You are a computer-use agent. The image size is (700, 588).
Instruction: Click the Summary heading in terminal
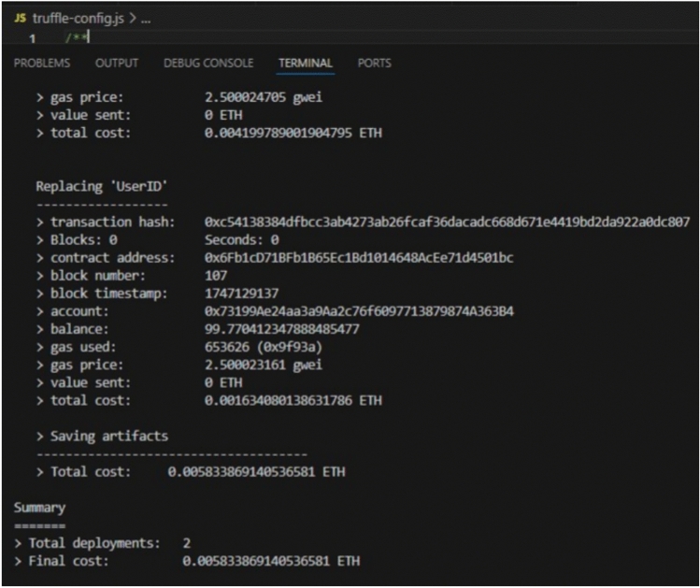click(x=39, y=508)
